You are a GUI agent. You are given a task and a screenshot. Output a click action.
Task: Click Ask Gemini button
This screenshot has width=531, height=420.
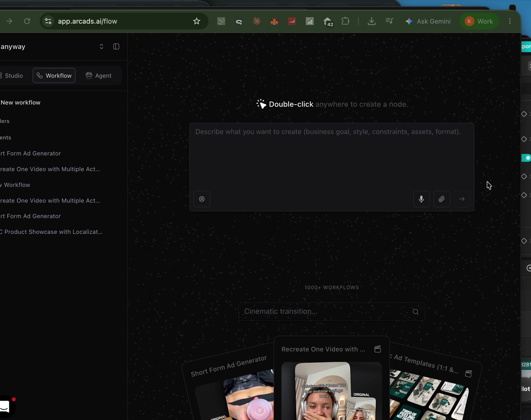[428, 21]
